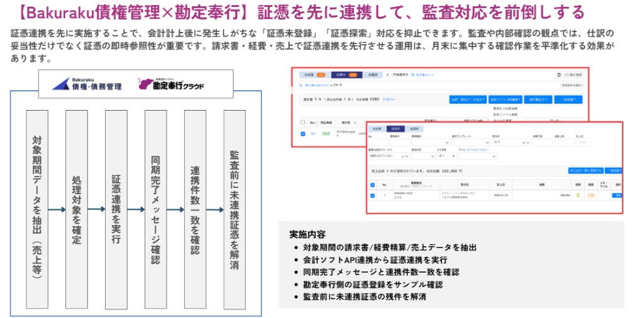Click the 対象期間データを抽出 flow box
Screen dimensions: 644x318
[x=37, y=210]
